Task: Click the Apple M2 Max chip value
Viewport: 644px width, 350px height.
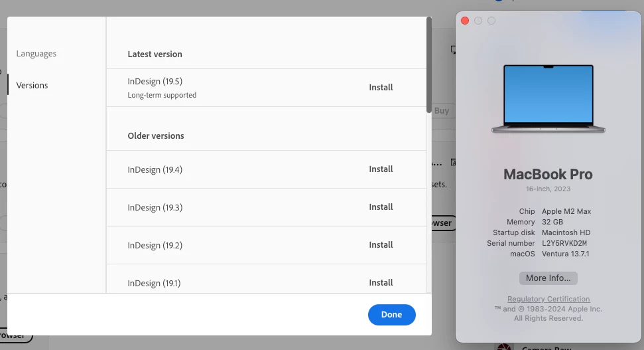Action: pyautogui.click(x=566, y=211)
